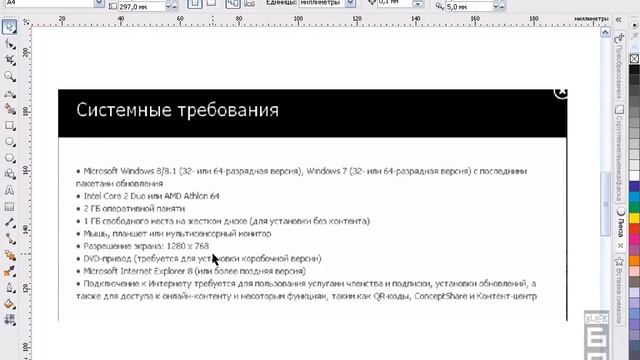Select the Table tool
This screenshot has width=640, height=360.
tap(9, 207)
